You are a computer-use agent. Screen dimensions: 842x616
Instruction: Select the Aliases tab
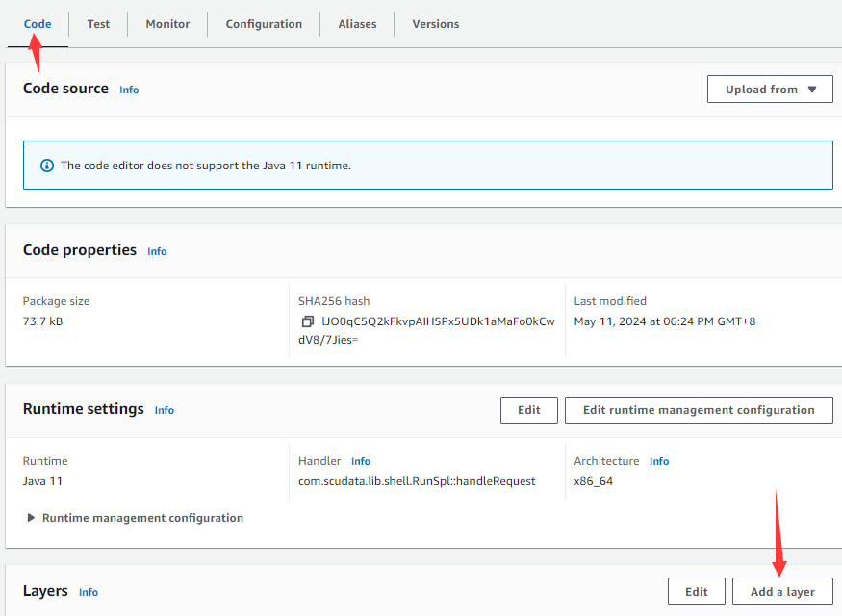click(357, 24)
